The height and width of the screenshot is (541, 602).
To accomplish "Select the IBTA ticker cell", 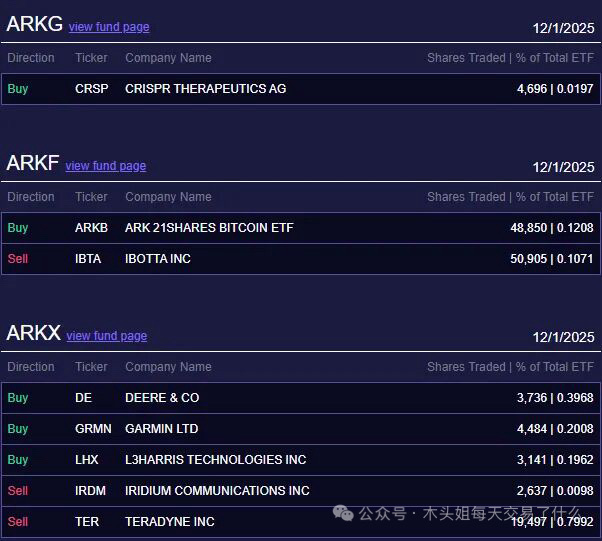I will (x=88, y=259).
